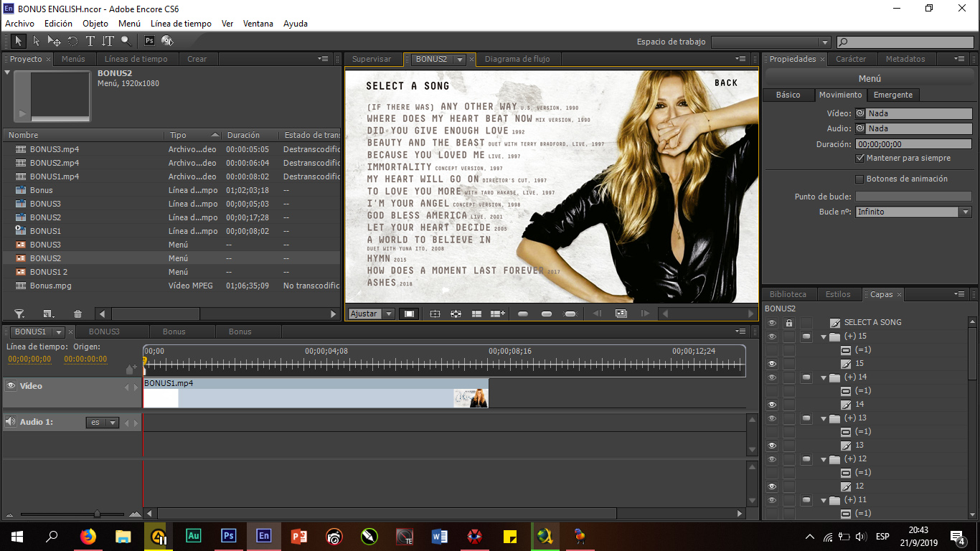Click the filter icon in Project panel
Image resolution: width=980 pixels, height=551 pixels.
pos(19,314)
